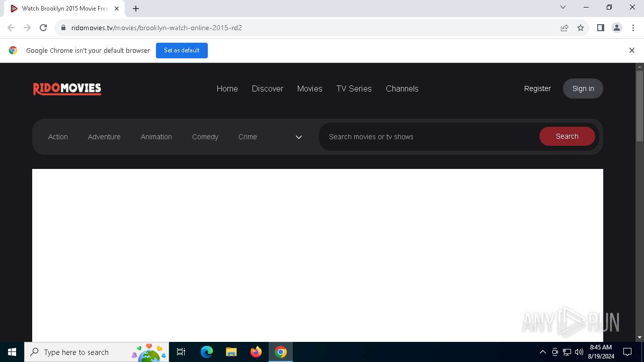The width and height of the screenshot is (644, 362).
Task: Open the Chrome side panel
Action: pyautogui.click(x=600, y=28)
